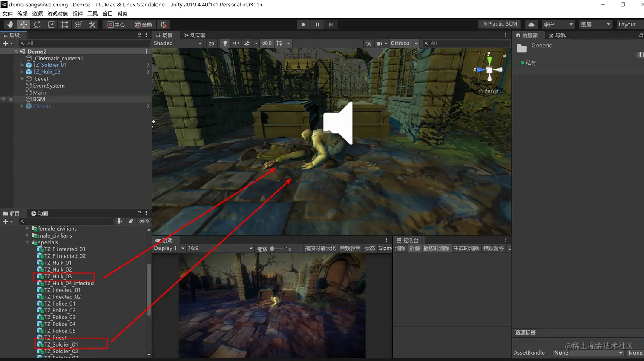Image resolution: width=644 pixels, height=361 pixels.
Task: Toggle the hierarchy panel lock icon
Action: pyautogui.click(x=139, y=35)
